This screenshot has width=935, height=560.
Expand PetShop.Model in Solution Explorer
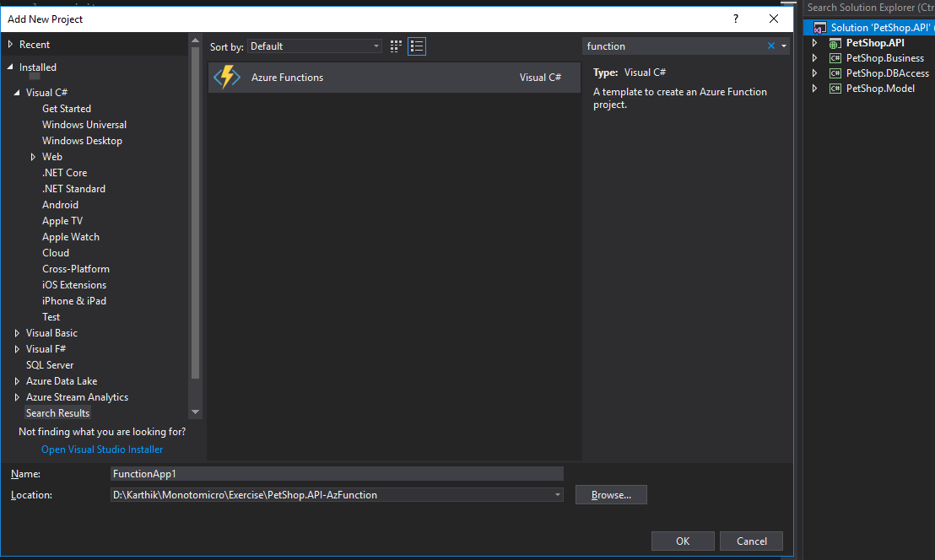[814, 89]
